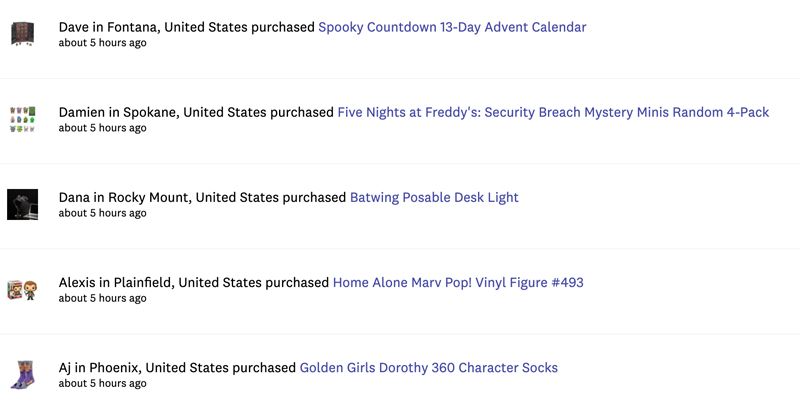Click the Spooky Countdown Advent Calendar product thumbnail

click(22, 35)
